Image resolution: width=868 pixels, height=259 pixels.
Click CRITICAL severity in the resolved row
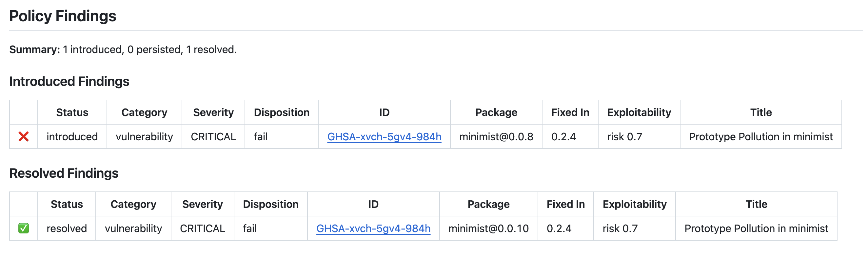click(203, 229)
